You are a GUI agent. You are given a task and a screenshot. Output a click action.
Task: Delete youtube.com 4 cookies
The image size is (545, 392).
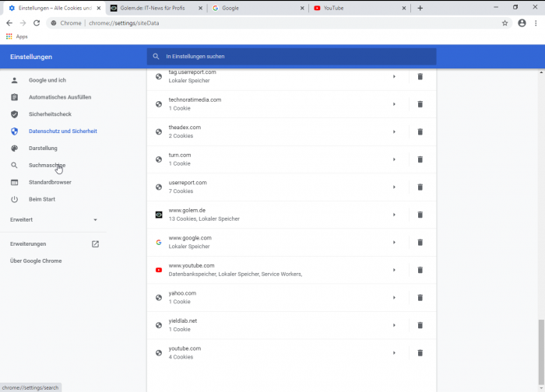tap(420, 353)
